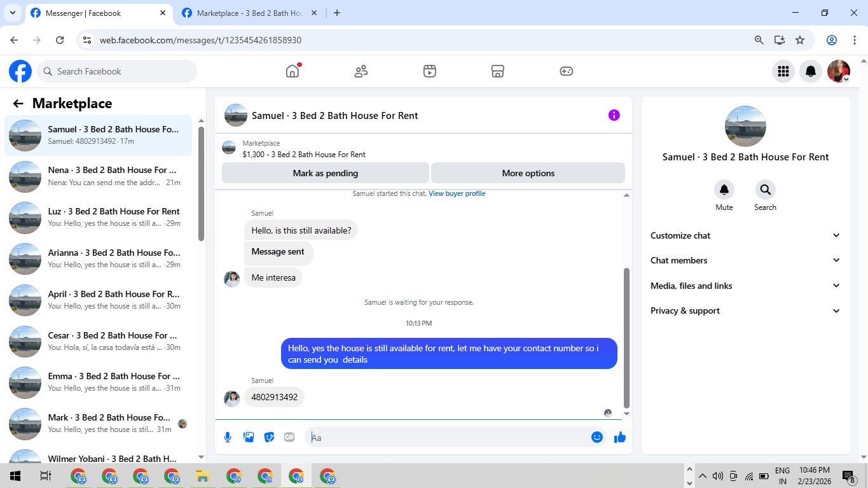This screenshot has height=488, width=868.
Task: Switch to Marketplace 3 Bed 2 Bath tab
Action: click(x=251, y=13)
